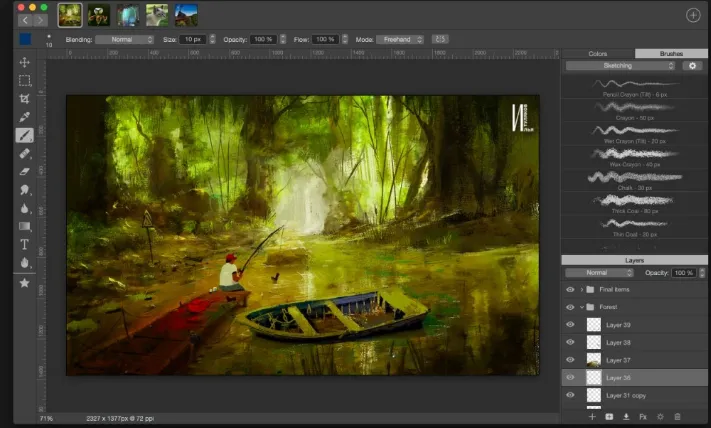Switch to the Colors tab

pos(598,54)
